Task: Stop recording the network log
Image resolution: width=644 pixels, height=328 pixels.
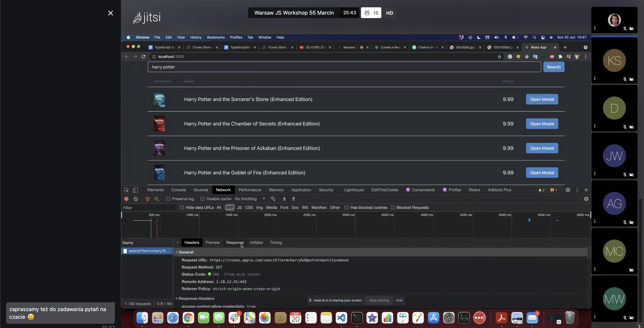Action: coord(126,199)
